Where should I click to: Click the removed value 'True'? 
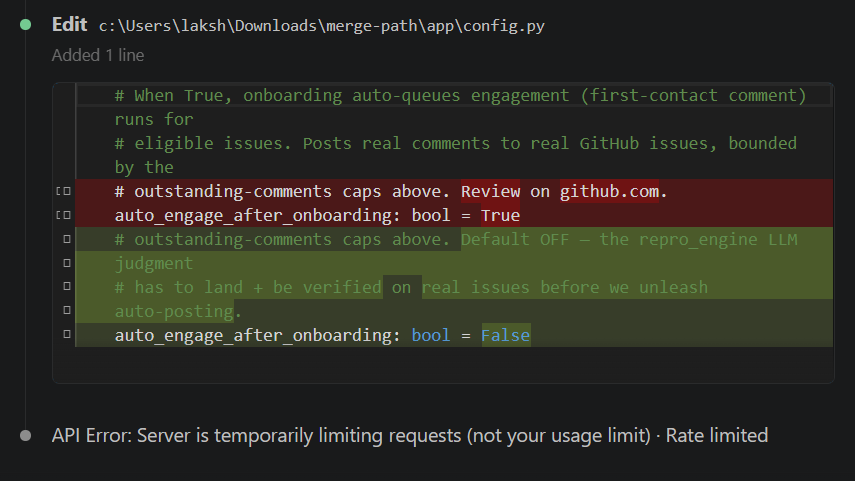coord(500,215)
